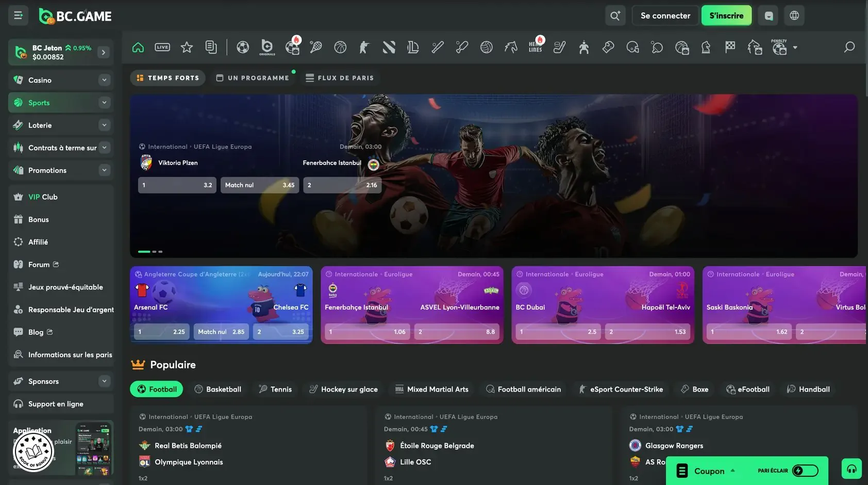Select the volleyball icon

(487, 47)
